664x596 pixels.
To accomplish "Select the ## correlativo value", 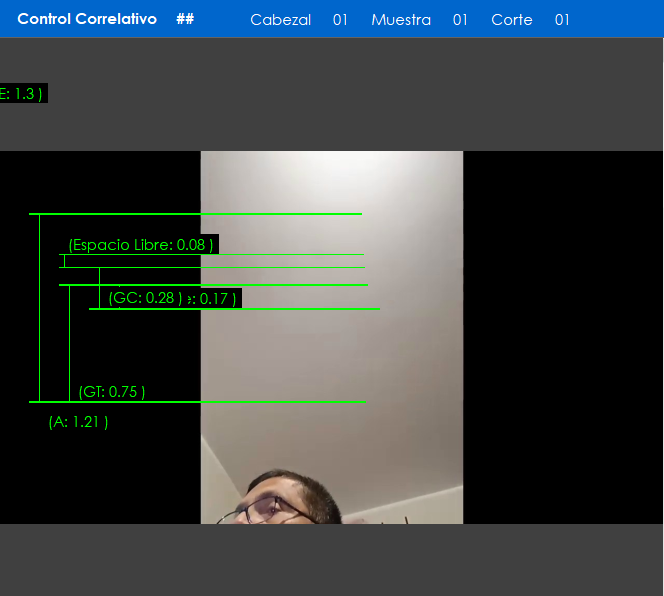I will (x=185, y=19).
